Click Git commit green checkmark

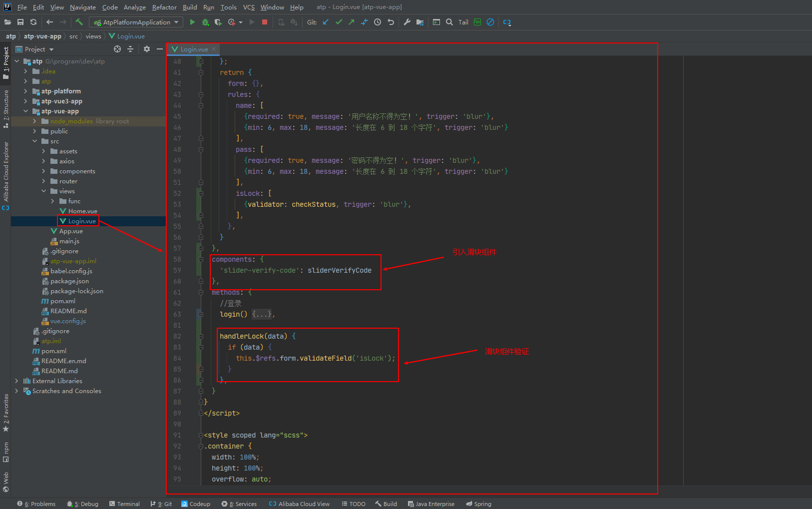pyautogui.click(x=339, y=22)
